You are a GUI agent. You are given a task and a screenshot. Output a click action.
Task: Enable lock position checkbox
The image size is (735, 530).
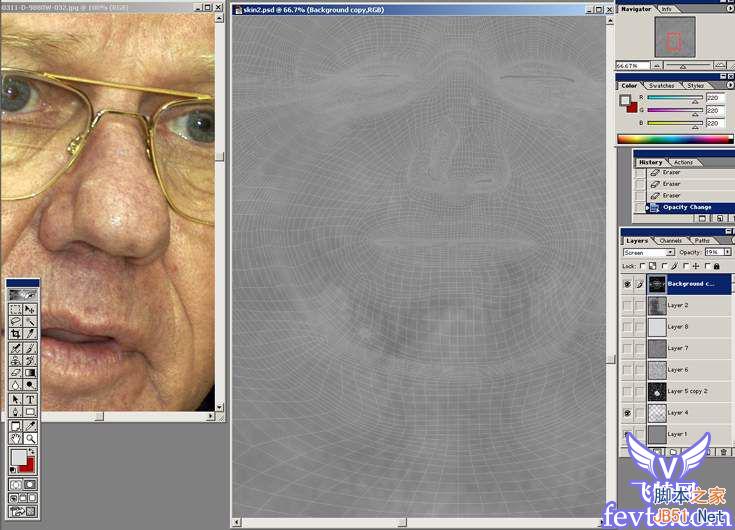686,266
